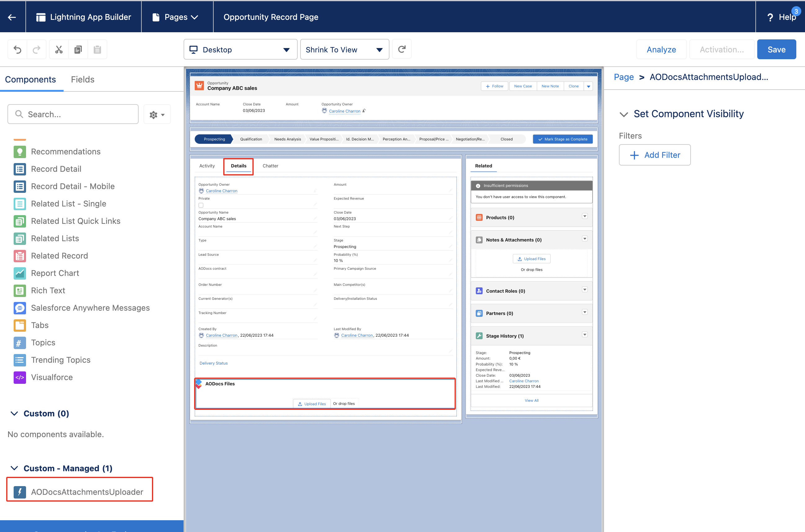
Task: Open the Shrink To View dropdown
Action: tap(344, 50)
